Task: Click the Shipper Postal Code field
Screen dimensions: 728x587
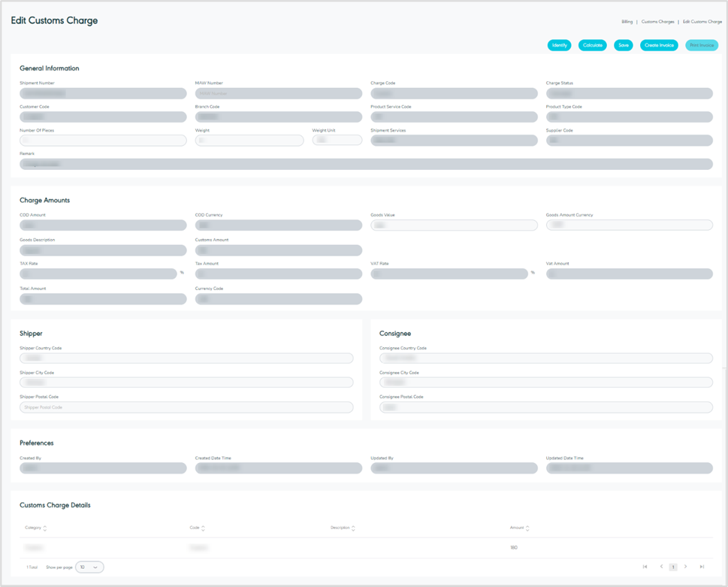Action: pos(187,407)
